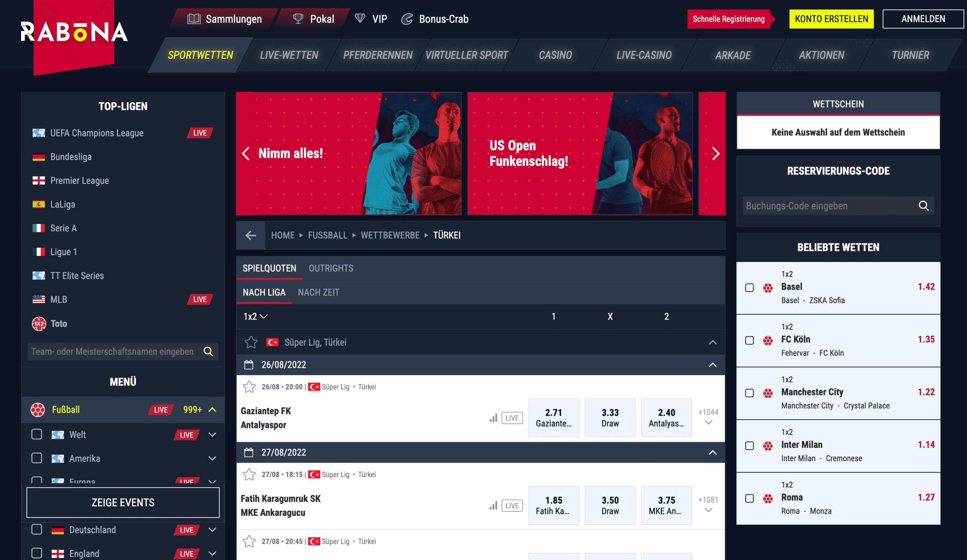Collapse the Süper Lig, Türkei section
This screenshot has height=560, width=967.
coord(712,342)
